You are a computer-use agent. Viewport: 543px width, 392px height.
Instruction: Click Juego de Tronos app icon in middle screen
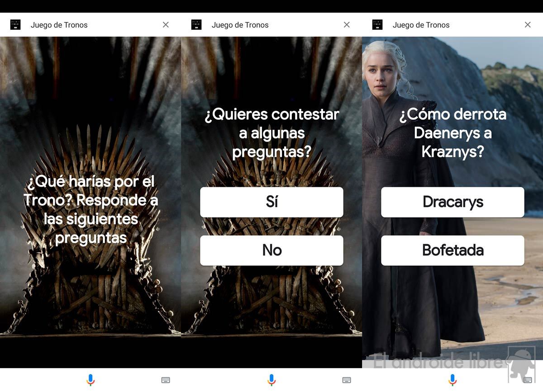click(x=196, y=25)
